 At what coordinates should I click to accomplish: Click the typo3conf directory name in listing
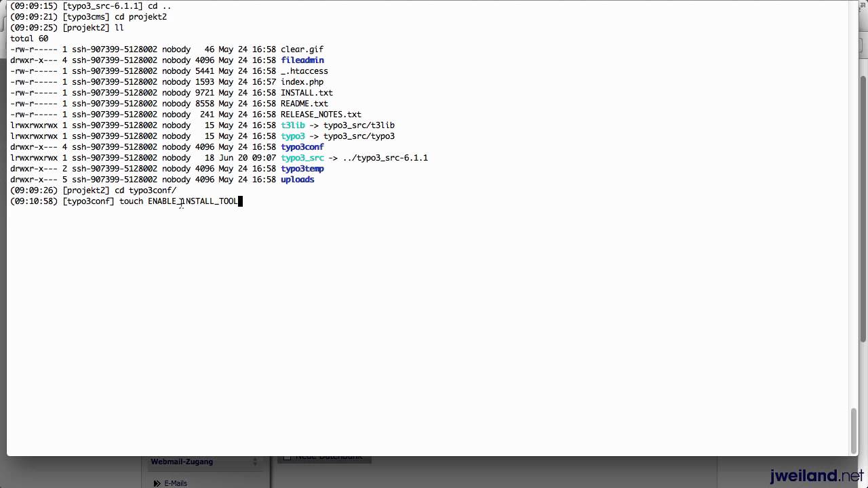click(x=302, y=147)
